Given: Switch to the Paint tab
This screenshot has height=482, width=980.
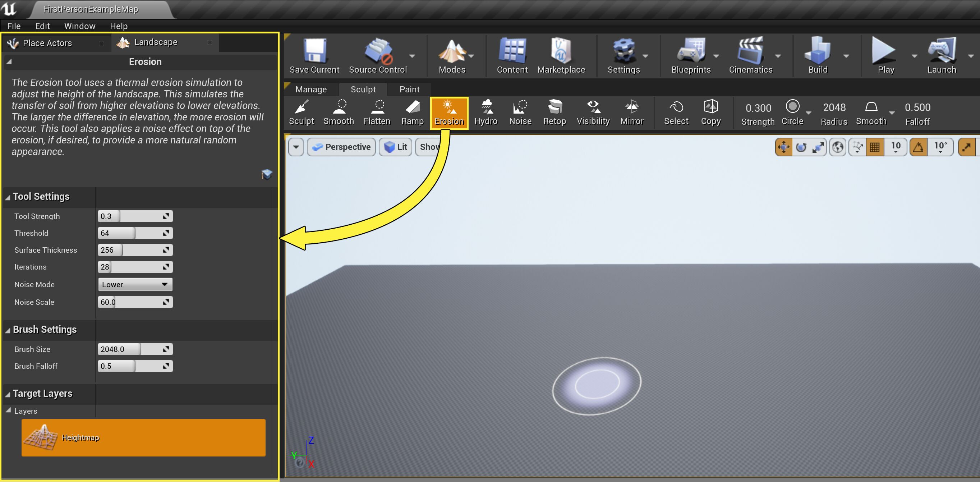Looking at the screenshot, I should pos(409,89).
